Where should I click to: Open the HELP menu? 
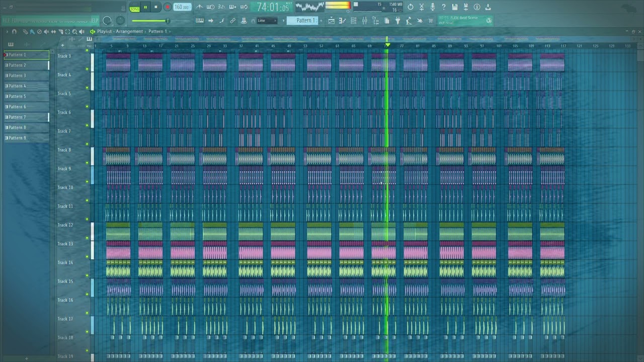click(x=94, y=21)
